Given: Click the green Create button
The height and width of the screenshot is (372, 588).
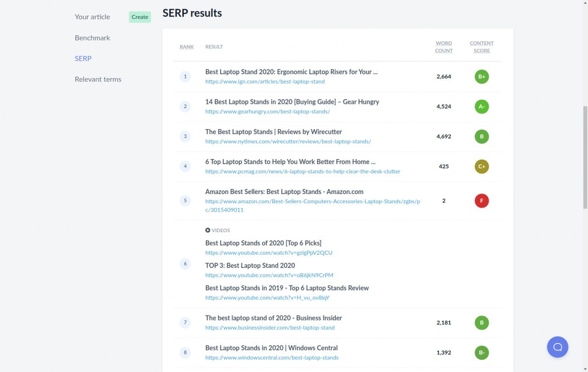Looking at the screenshot, I should point(140,17).
